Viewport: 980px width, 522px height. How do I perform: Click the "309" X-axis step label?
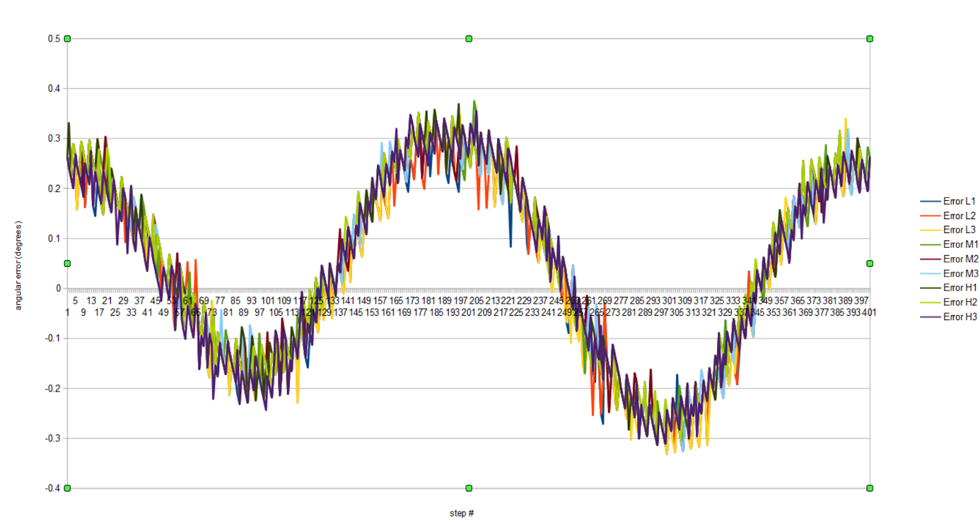click(x=685, y=300)
